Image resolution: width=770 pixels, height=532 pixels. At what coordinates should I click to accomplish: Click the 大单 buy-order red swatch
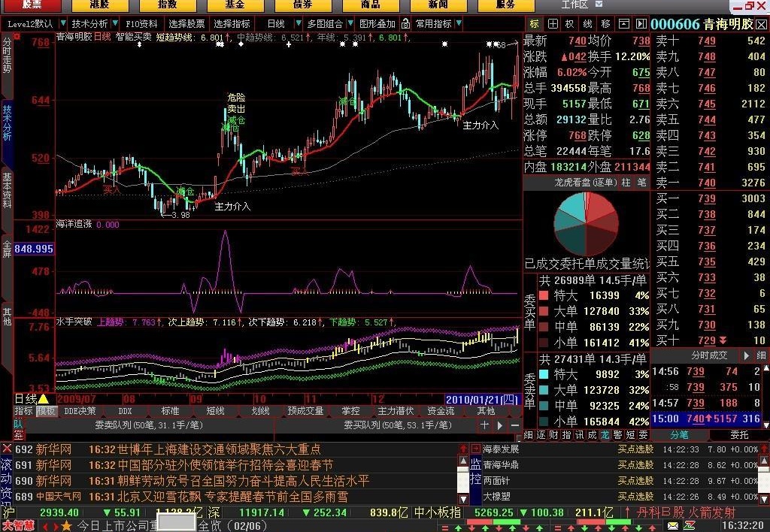click(544, 311)
